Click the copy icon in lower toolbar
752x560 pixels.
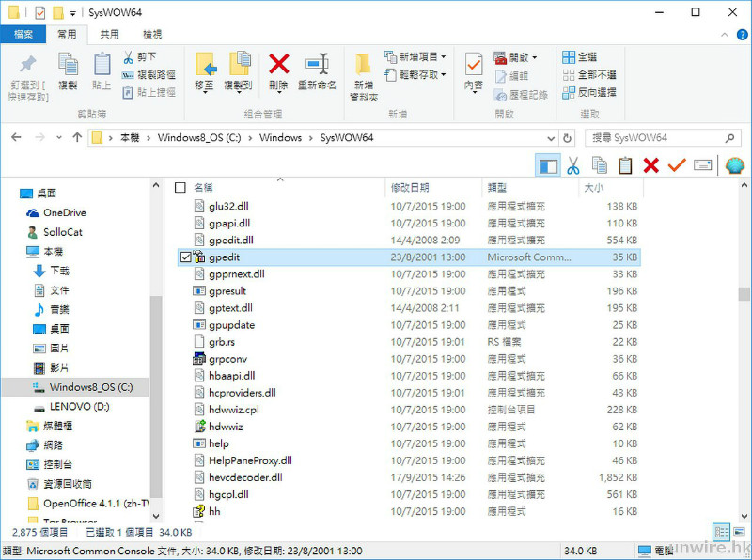(x=599, y=165)
